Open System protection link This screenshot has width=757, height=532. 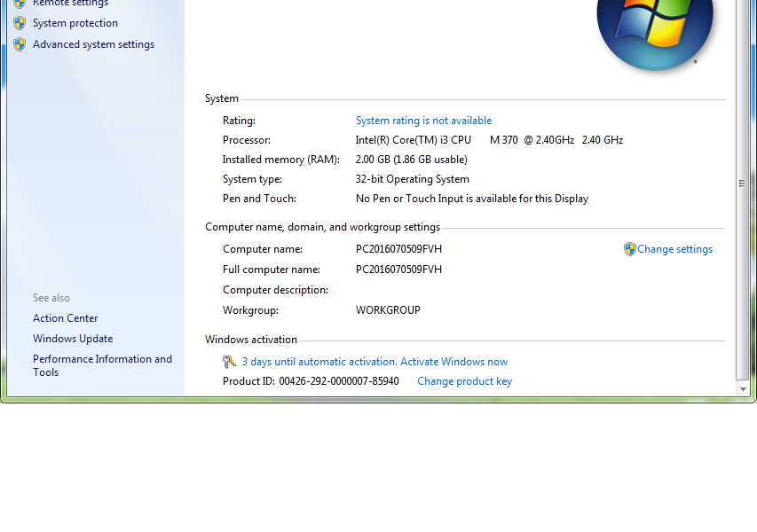pos(75,23)
